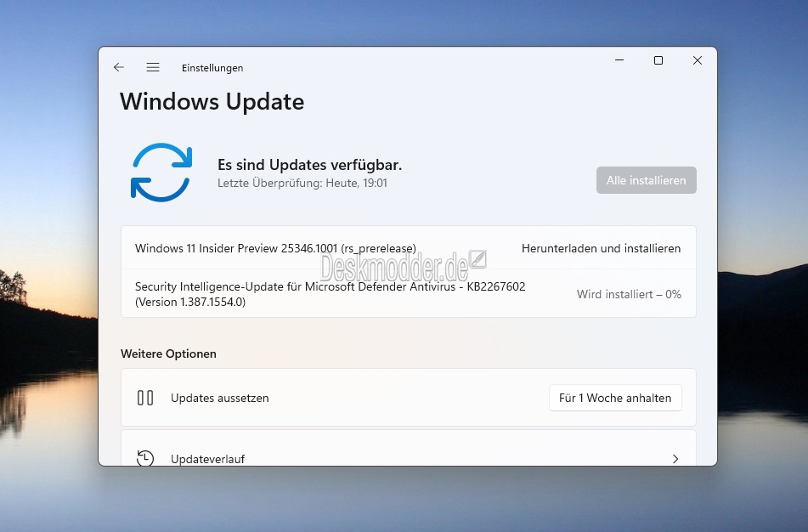Click the blue sync arrows icon
Screen dimensions: 808x532
pos(161,173)
